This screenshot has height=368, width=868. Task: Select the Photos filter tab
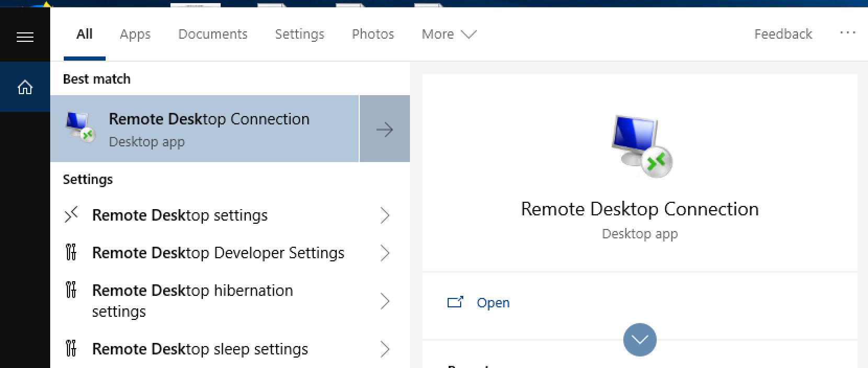[x=373, y=34]
